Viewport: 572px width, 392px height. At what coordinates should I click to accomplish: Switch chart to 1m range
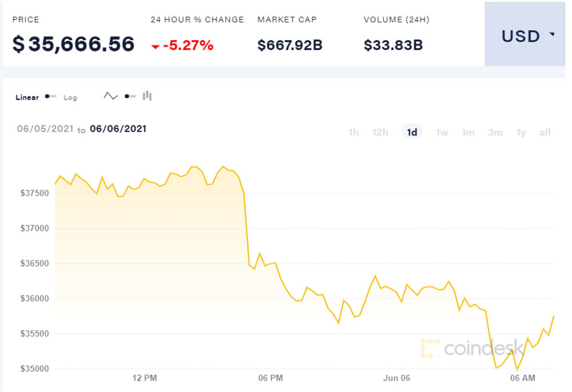point(468,133)
